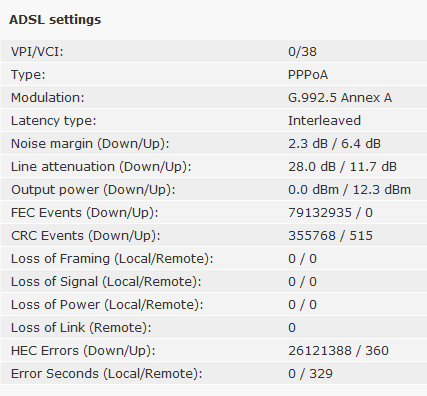Select the VPI/VCI value 0/38

[302, 52]
